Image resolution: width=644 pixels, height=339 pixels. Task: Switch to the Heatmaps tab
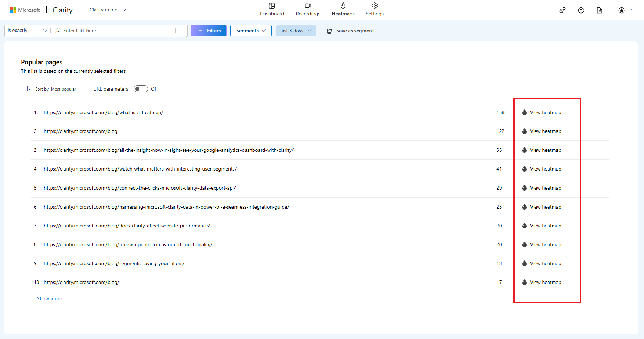point(343,10)
